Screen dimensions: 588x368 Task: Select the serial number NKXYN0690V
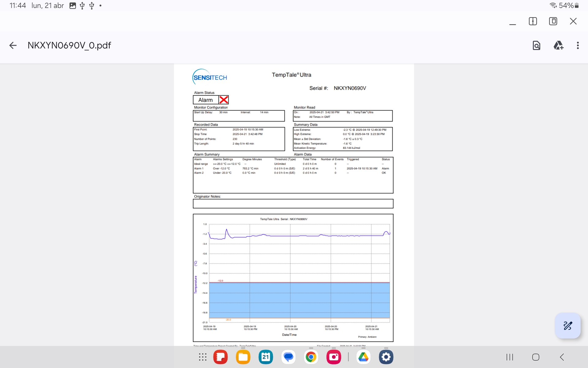(350, 88)
